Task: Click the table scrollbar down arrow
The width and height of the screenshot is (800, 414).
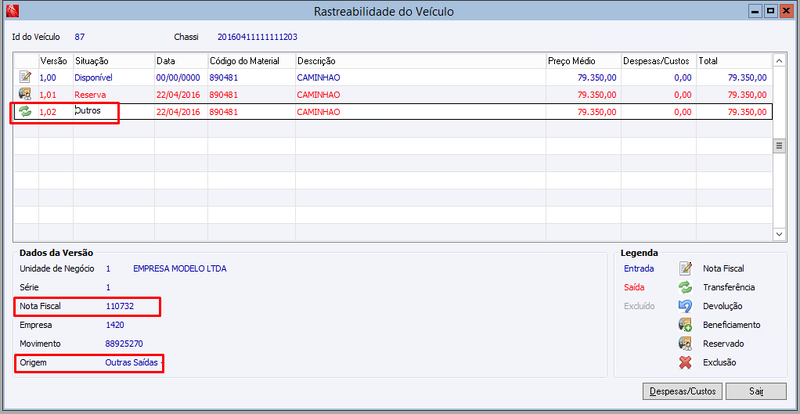Action: point(779,233)
